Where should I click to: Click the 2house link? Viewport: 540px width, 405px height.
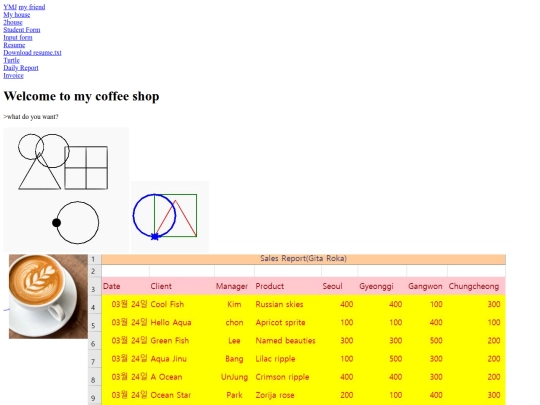point(13,22)
